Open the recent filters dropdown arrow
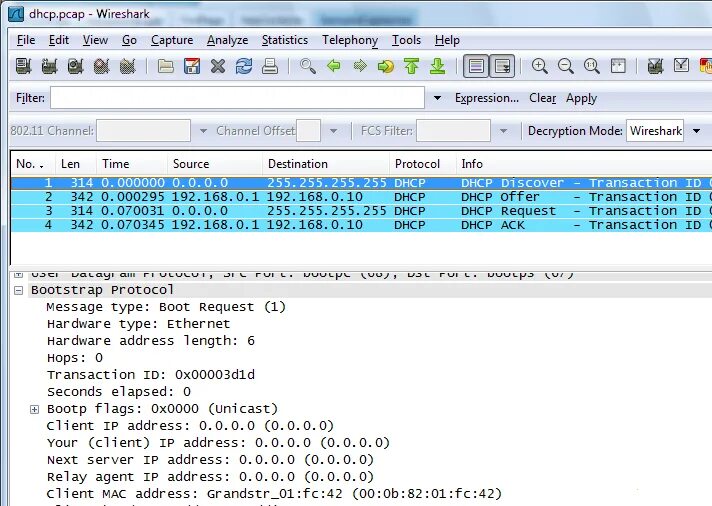The height and width of the screenshot is (506, 712). pyautogui.click(x=437, y=98)
